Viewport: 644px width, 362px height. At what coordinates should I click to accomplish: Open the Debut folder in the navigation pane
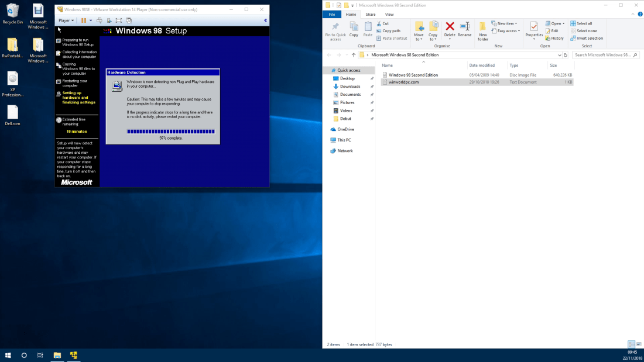(x=345, y=119)
